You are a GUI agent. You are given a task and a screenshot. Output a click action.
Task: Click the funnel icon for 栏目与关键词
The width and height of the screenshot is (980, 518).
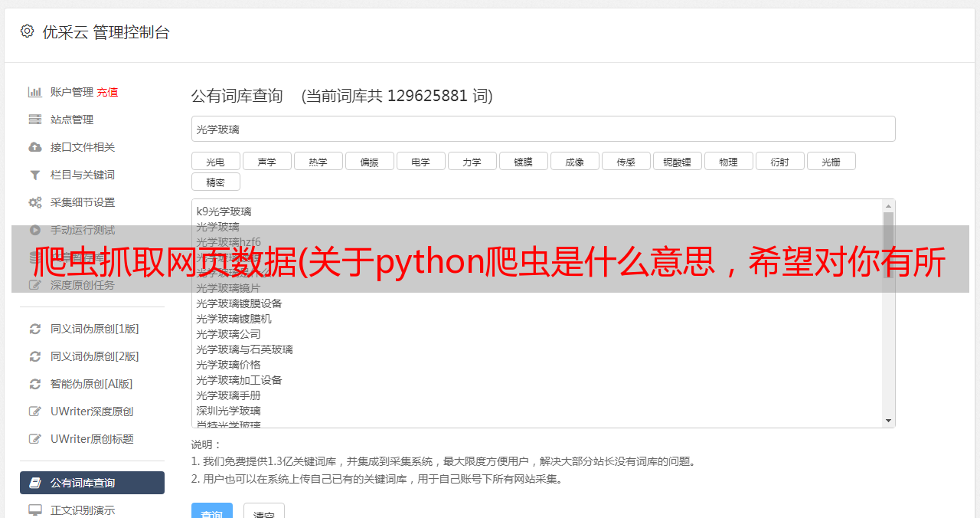click(x=35, y=175)
